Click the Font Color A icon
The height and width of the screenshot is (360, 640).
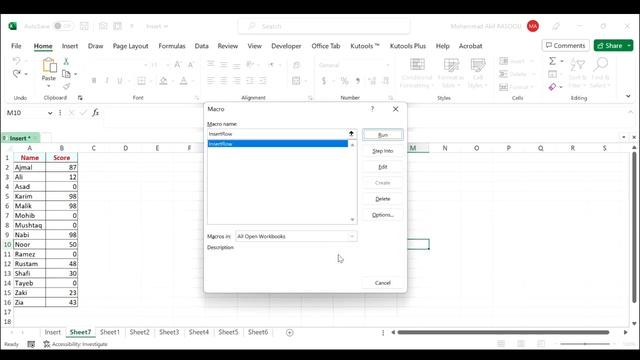[x=184, y=81]
